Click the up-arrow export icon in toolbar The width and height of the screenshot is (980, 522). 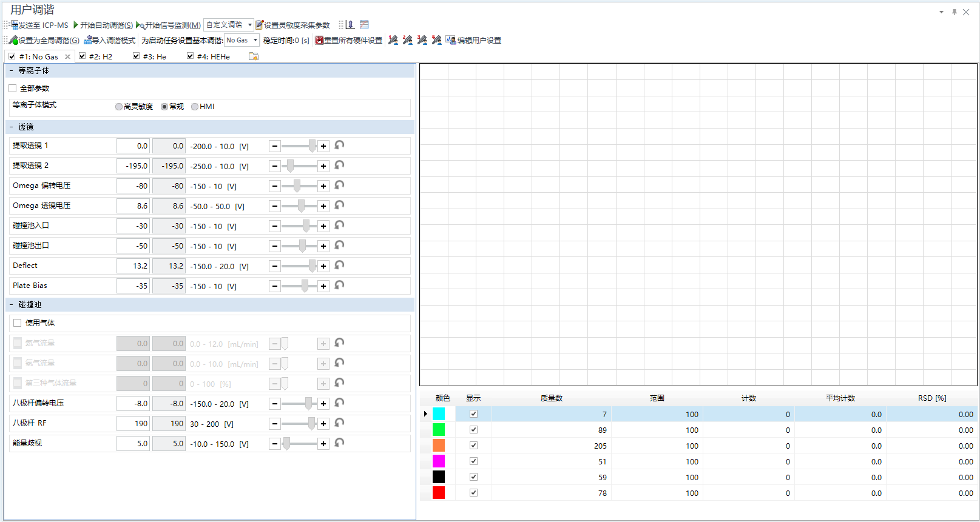pos(350,25)
